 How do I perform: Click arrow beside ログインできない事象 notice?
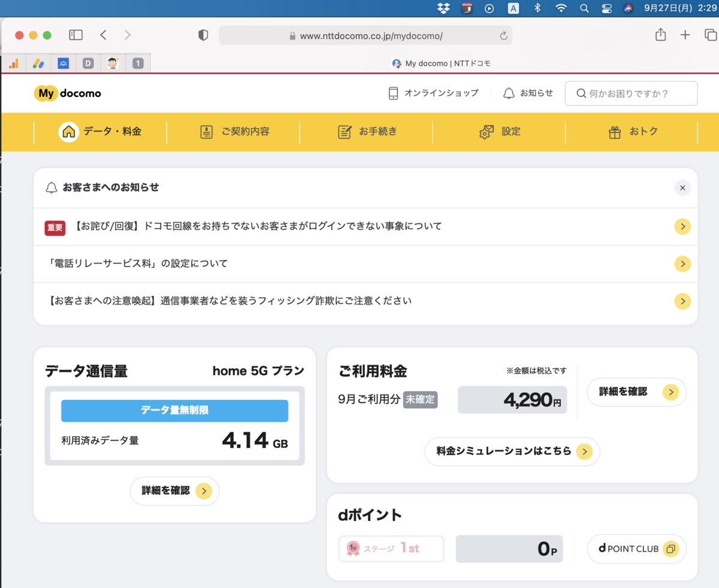pos(682,226)
